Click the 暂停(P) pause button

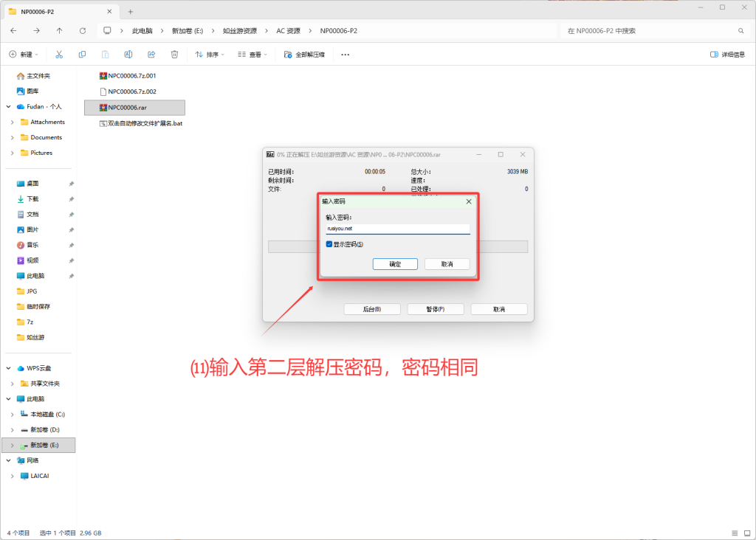click(436, 309)
